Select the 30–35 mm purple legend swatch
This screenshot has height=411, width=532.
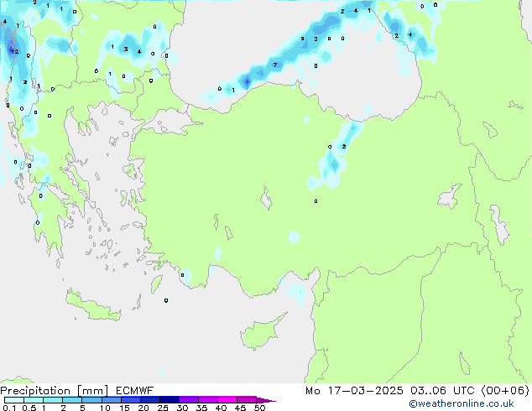[188, 400]
